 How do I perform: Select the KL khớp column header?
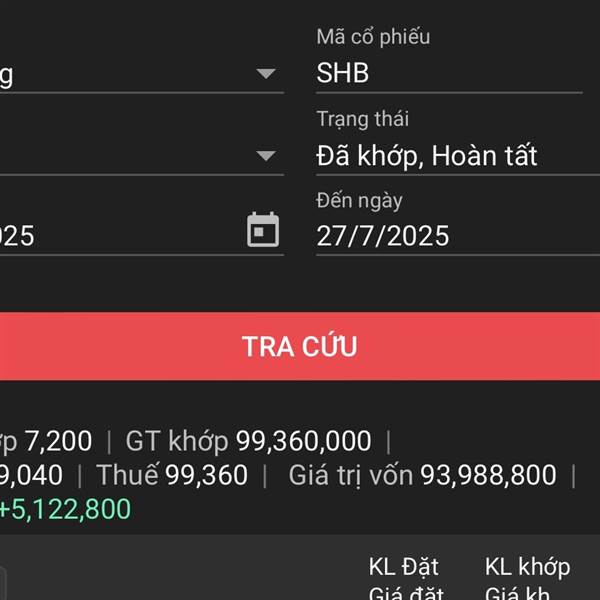pos(527,567)
